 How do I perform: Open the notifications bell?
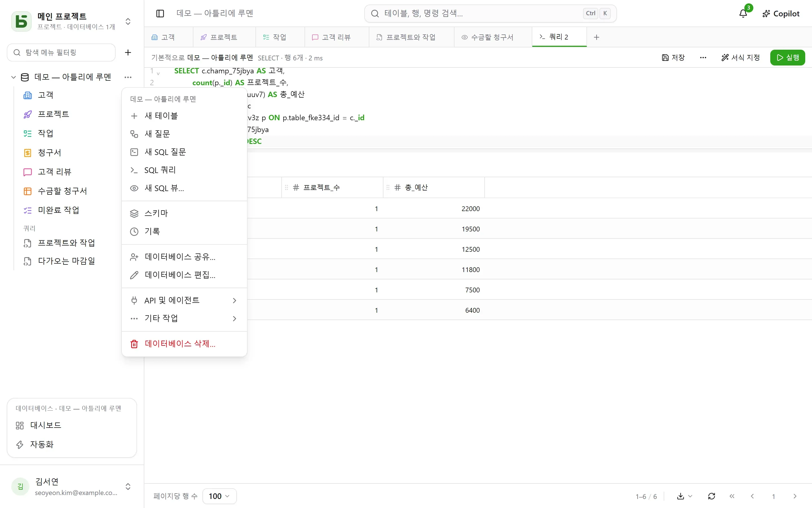[743, 14]
